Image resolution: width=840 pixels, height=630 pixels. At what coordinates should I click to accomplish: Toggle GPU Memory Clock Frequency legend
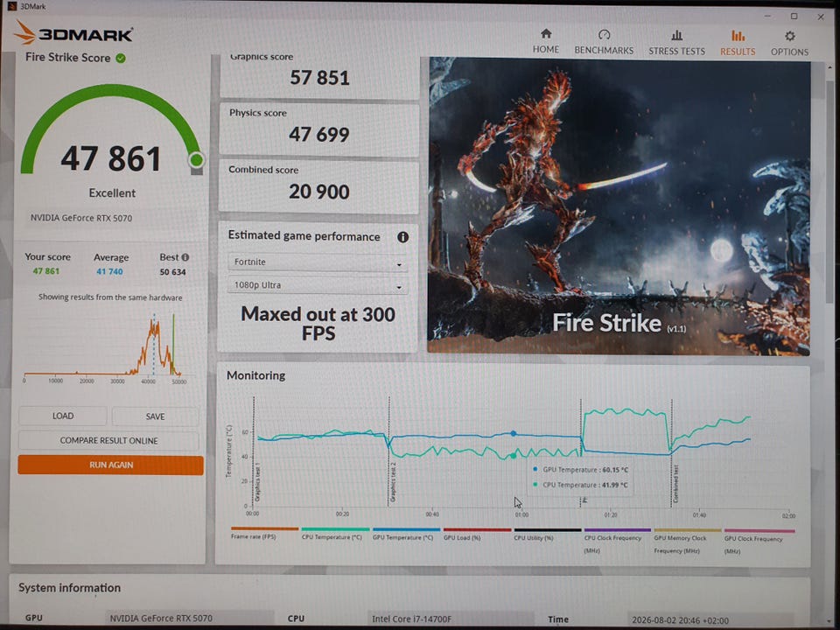[x=687, y=541]
